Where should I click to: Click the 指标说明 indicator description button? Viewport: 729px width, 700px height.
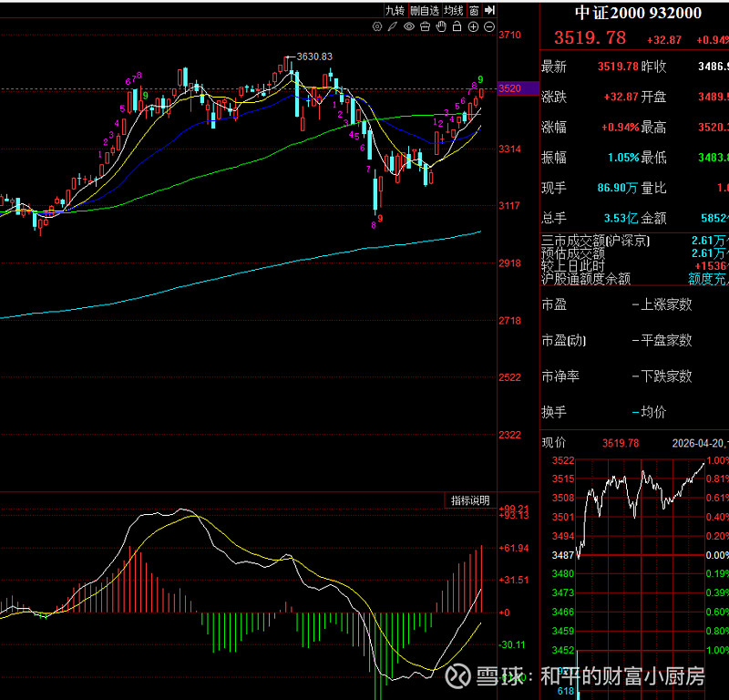click(x=471, y=500)
